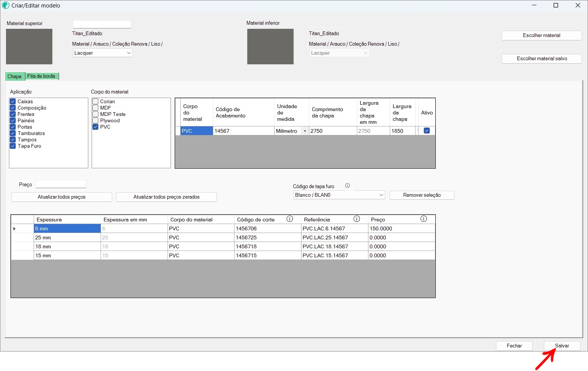
Task: Select the Chapa tab
Action: tap(15, 77)
